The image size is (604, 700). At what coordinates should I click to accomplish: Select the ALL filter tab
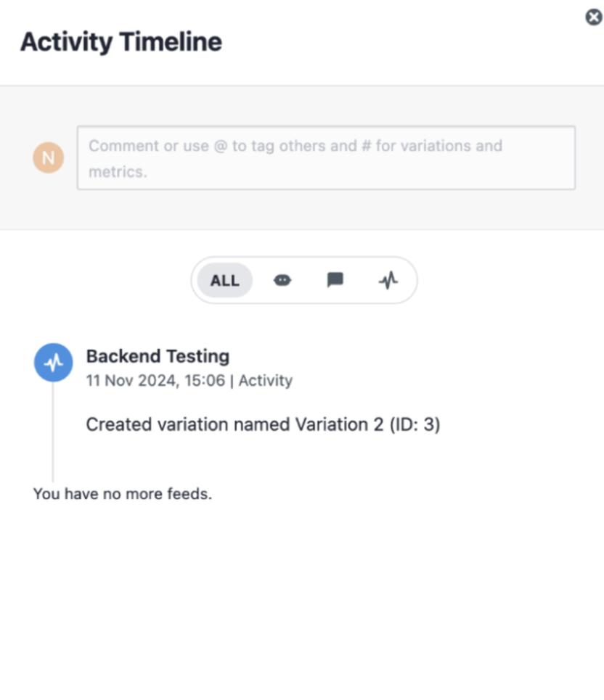click(x=225, y=280)
